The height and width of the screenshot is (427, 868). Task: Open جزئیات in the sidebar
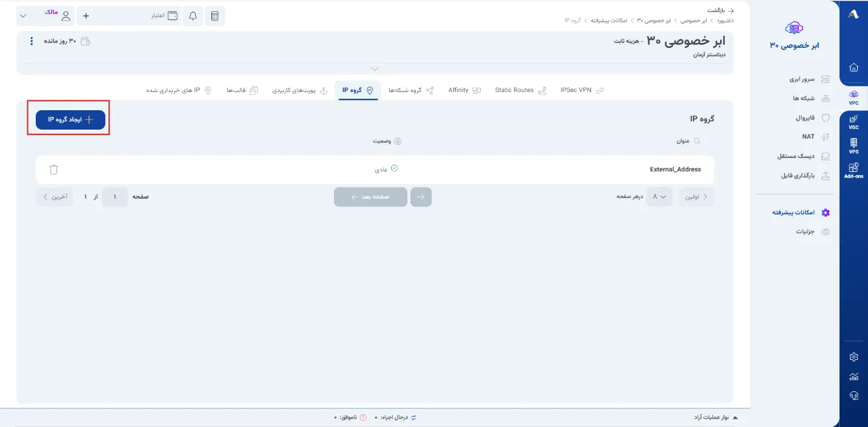(x=813, y=231)
